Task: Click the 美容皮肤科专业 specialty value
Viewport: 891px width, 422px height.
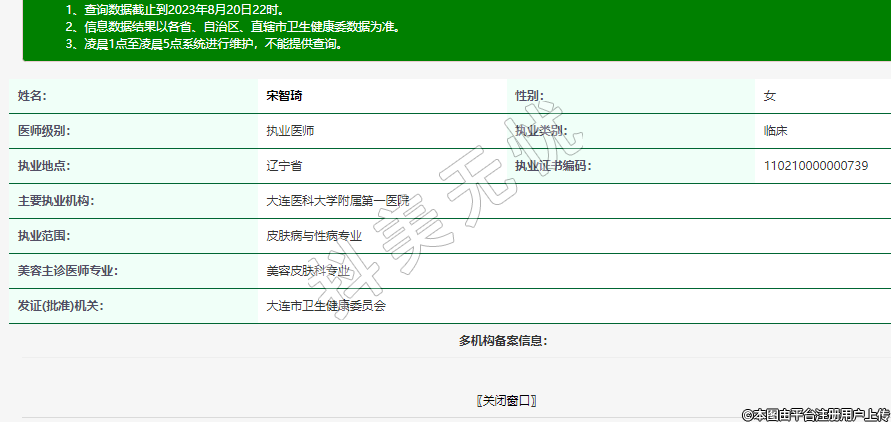Action: [x=308, y=271]
